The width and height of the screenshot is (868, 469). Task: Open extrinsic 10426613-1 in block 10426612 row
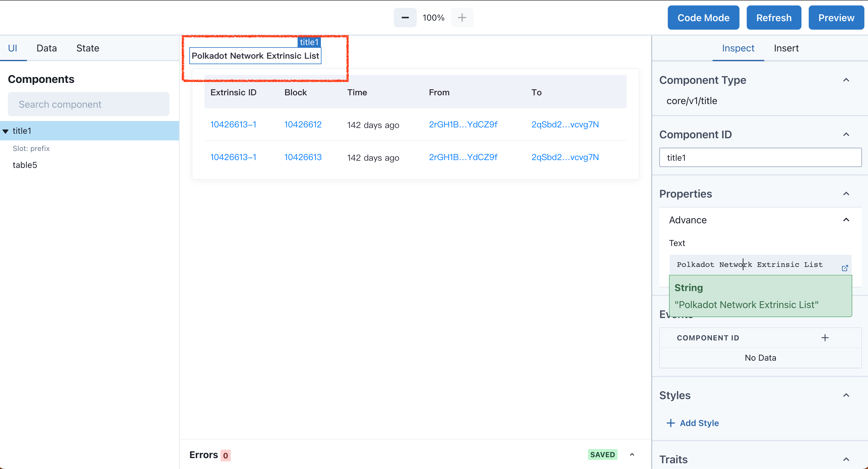[x=233, y=124]
